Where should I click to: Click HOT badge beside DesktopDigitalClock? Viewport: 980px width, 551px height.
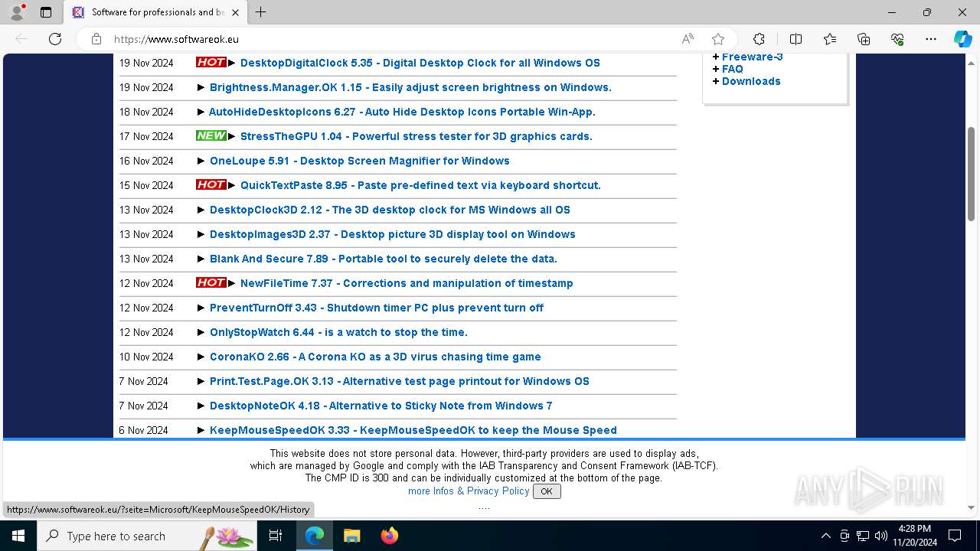(211, 63)
